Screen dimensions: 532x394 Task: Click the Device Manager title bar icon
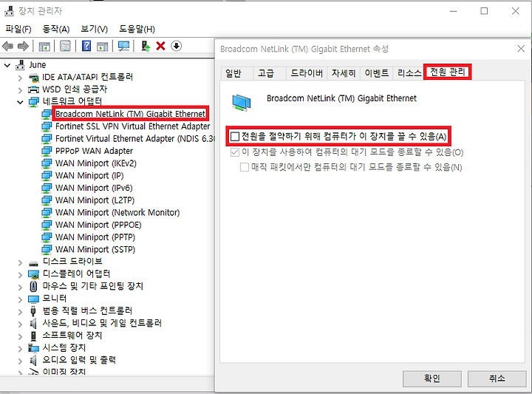10,11
